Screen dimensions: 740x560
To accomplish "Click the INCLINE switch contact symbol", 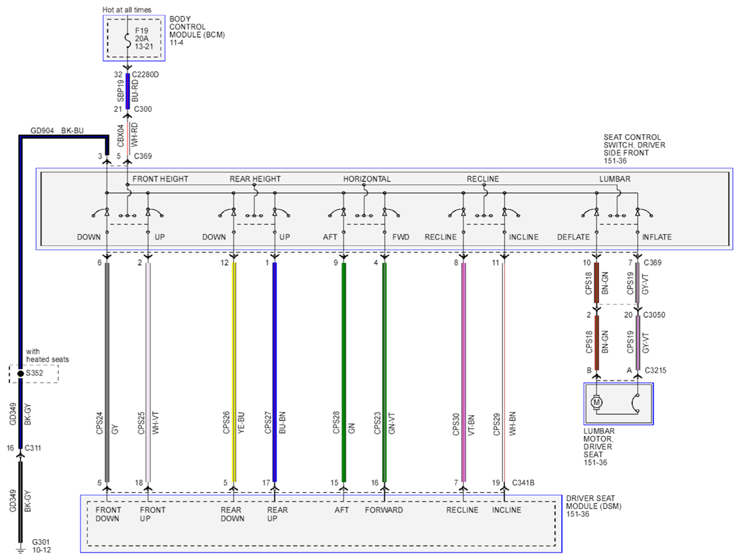I will [512, 213].
